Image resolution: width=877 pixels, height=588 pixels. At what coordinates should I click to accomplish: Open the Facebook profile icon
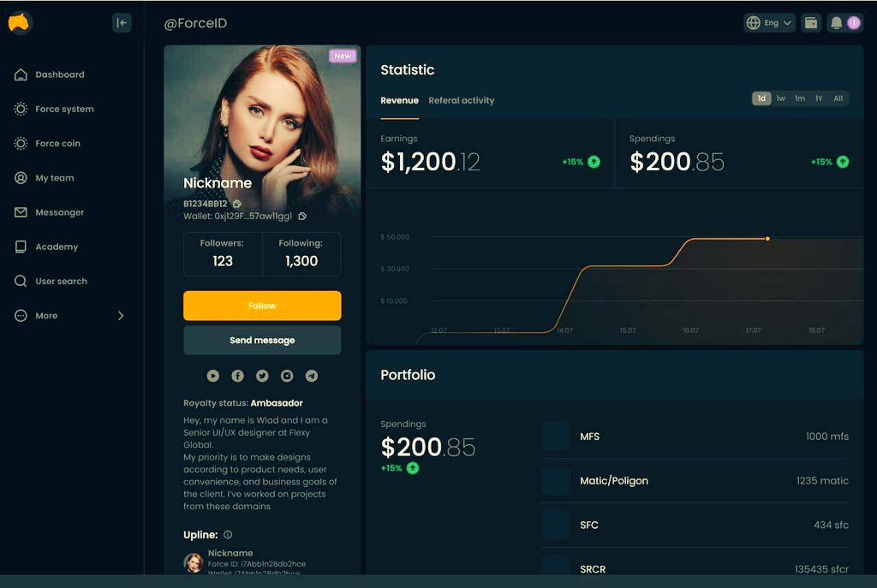[237, 375]
